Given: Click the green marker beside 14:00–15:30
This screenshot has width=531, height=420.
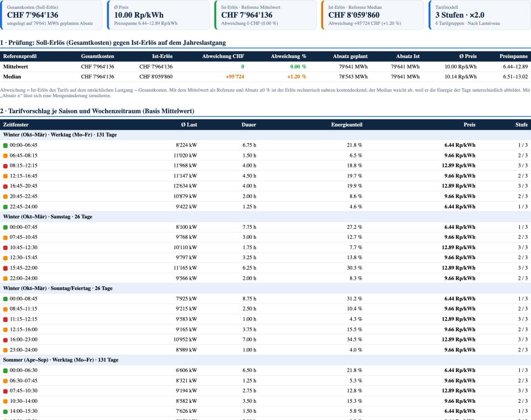Looking at the screenshot, I should [6, 411].
